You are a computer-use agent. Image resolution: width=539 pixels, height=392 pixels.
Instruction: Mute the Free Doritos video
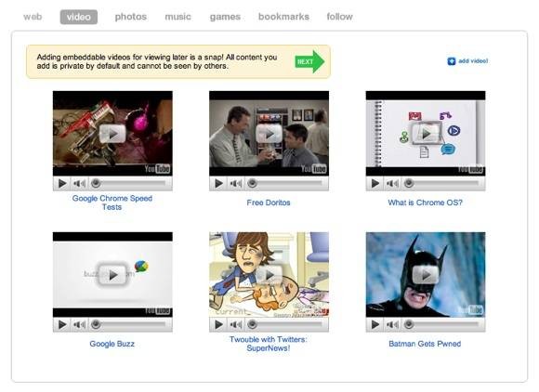pyautogui.click(x=236, y=184)
